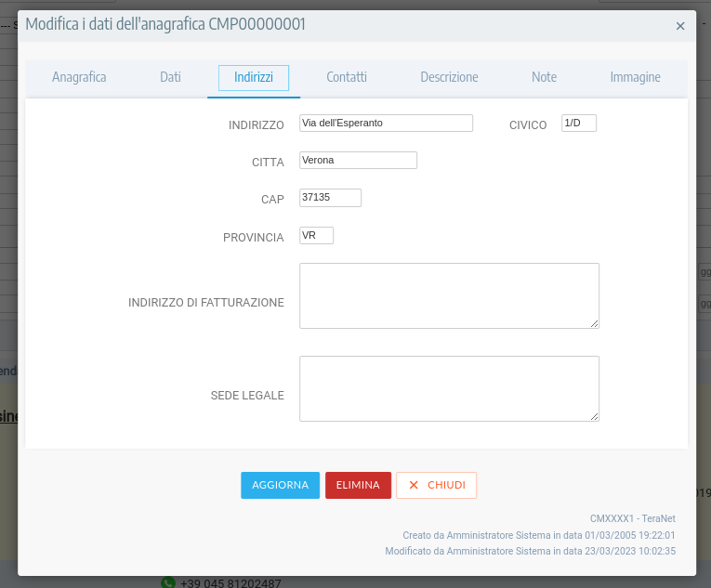
Task: Click inside the Indirizzo di Fatturazione textarea
Action: 449,295
